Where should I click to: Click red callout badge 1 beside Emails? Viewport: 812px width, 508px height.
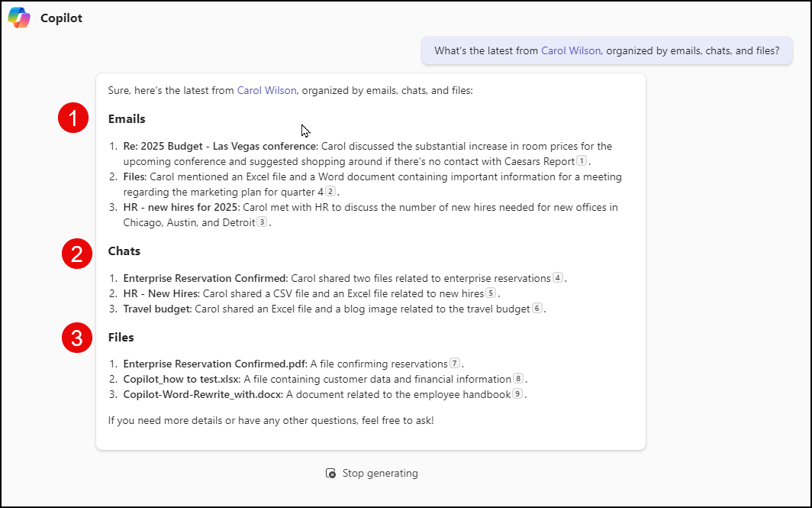pyautogui.click(x=73, y=118)
